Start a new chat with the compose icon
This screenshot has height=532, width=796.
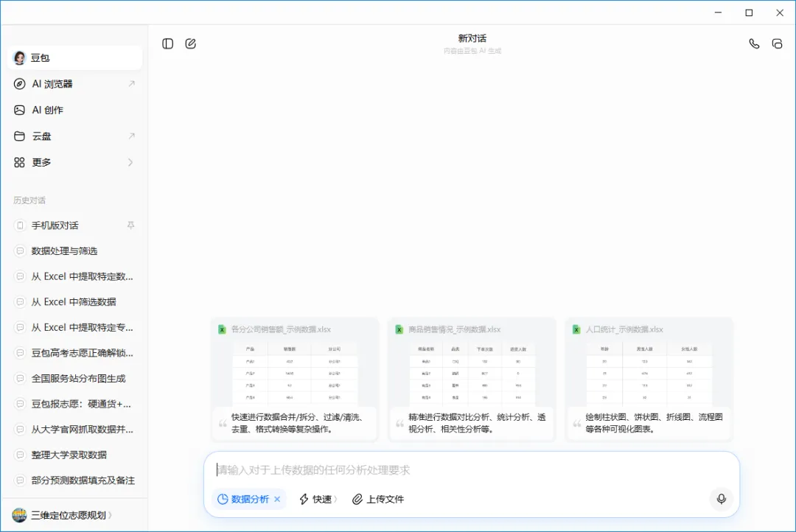[x=190, y=43]
